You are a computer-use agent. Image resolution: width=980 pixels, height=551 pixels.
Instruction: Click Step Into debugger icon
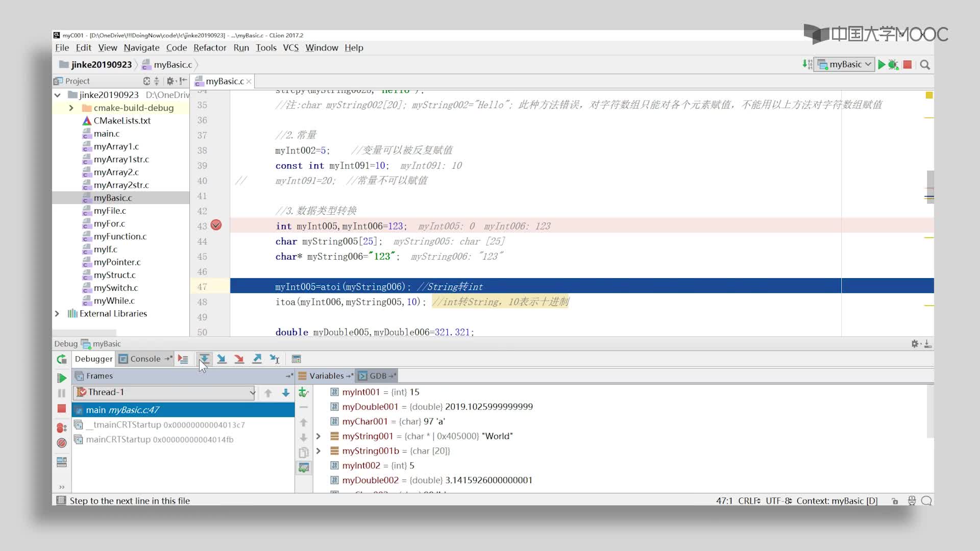pos(222,359)
